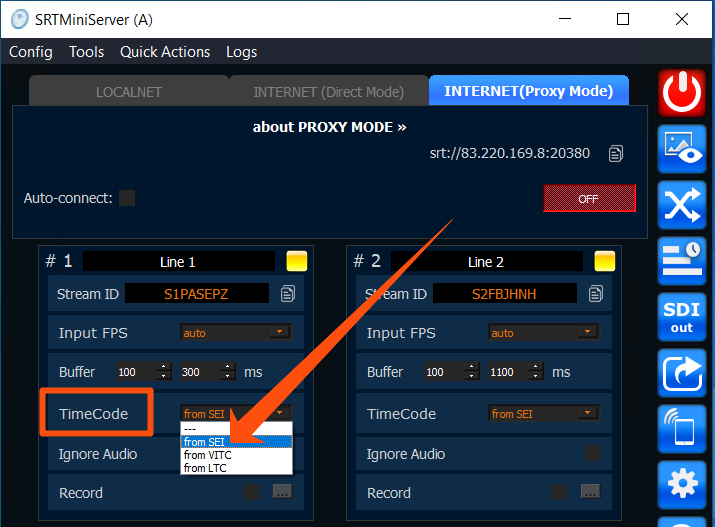Click the SDI out button
Screen dimensions: 715x527
[x=682, y=317]
